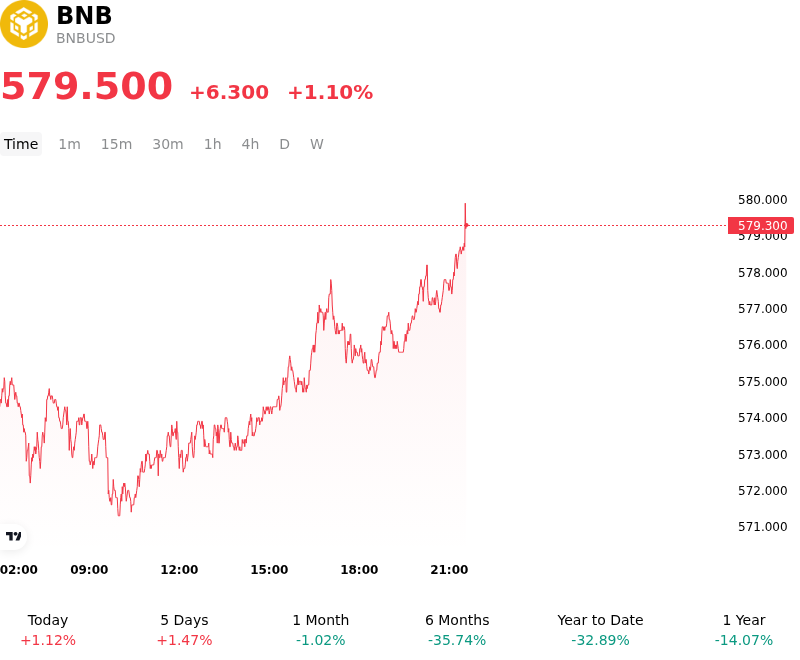Viewport: 800px width, 660px height.
Task: Click the 579.300 current price label
Action: 761,225
